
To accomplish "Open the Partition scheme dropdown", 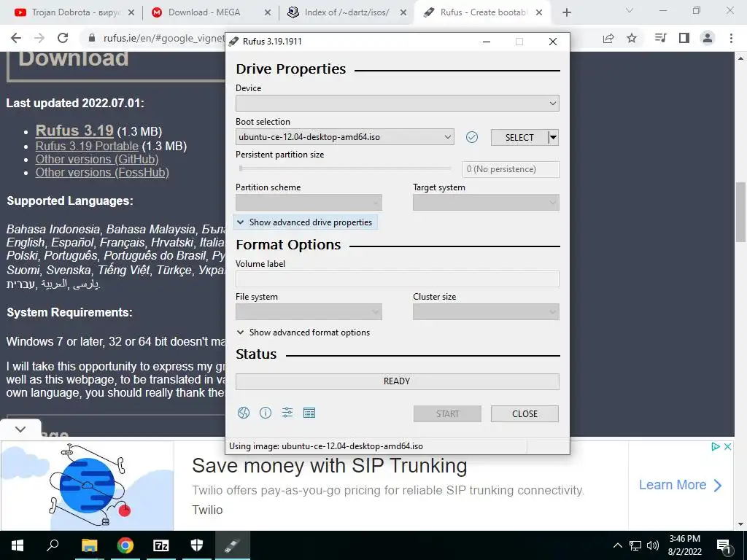I will pos(309,203).
